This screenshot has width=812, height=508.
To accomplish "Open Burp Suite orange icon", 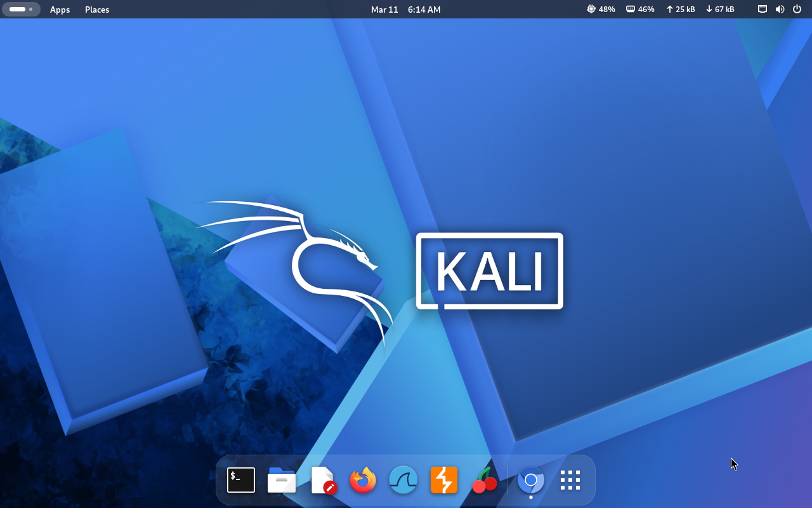I will click(444, 480).
